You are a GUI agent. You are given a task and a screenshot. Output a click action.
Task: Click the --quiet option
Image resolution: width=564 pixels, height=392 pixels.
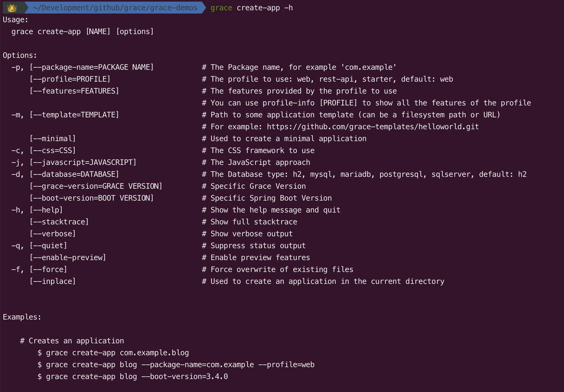48,246
